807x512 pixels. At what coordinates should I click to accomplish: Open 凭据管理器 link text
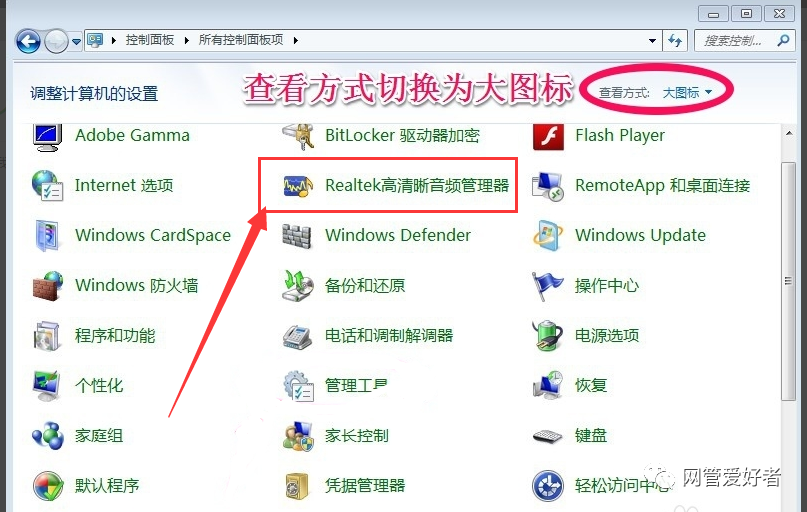tap(365, 485)
